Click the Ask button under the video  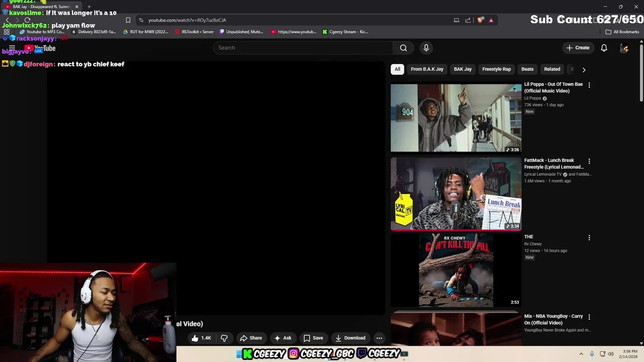coord(283,338)
